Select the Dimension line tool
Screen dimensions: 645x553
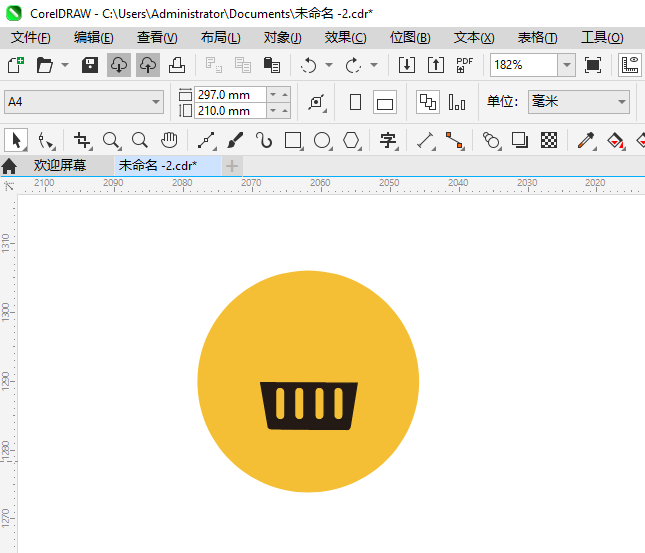426,141
